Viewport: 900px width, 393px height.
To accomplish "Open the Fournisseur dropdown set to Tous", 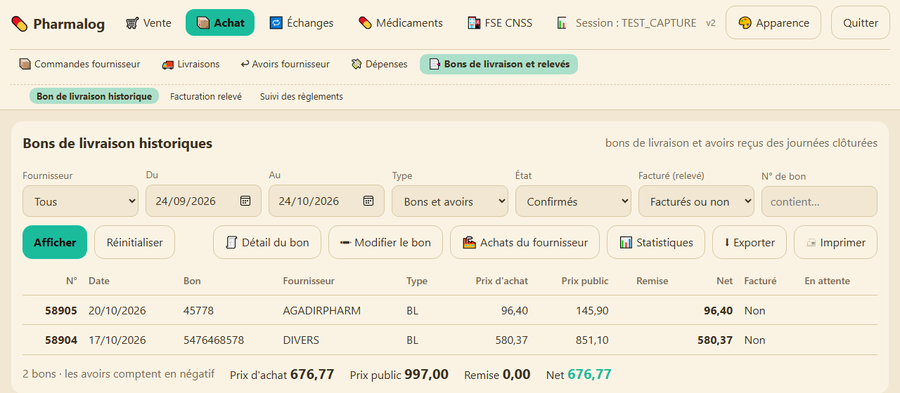I will 80,201.
